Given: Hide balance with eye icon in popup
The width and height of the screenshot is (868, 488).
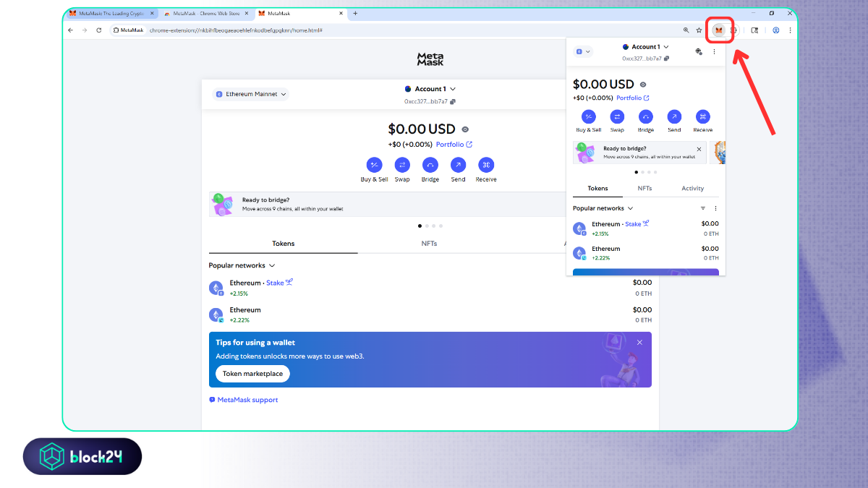Looking at the screenshot, I should coord(643,85).
